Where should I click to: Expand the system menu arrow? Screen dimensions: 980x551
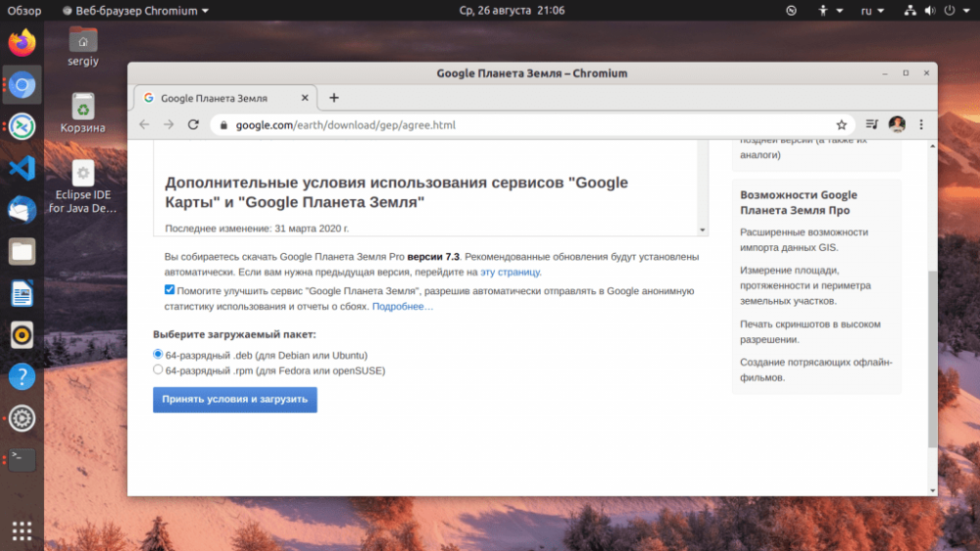click(967, 11)
